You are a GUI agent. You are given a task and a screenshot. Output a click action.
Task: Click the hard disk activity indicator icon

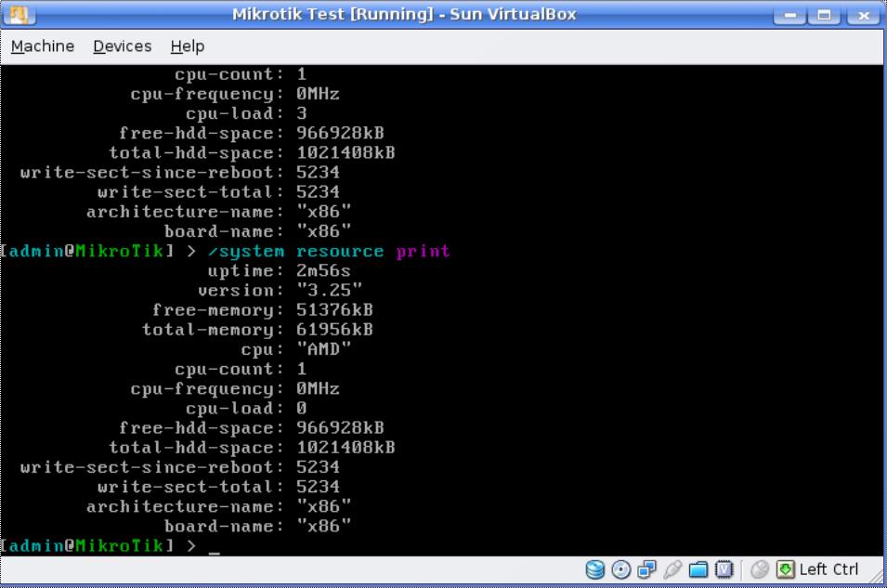coord(594,569)
